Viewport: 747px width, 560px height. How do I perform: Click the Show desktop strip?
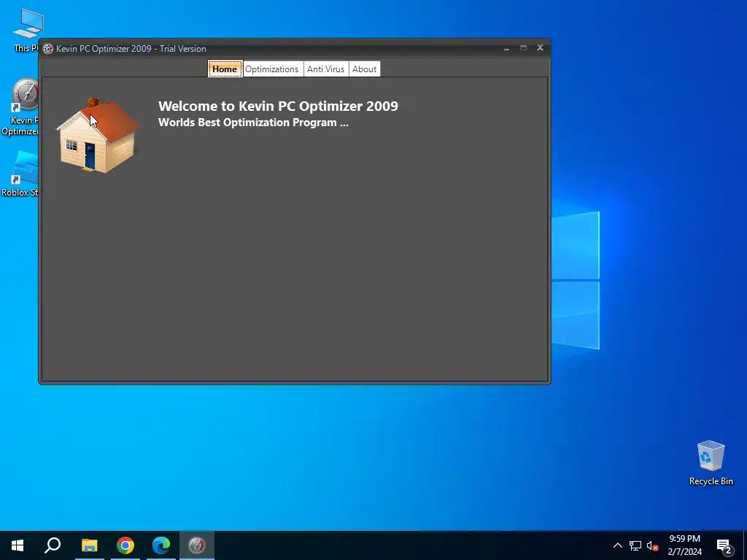point(745,545)
